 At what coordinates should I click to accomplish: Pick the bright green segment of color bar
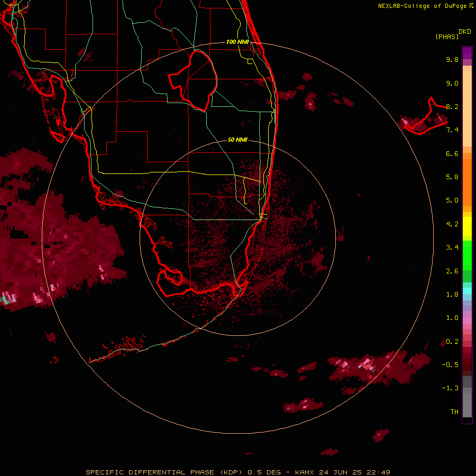pyautogui.click(x=467, y=254)
